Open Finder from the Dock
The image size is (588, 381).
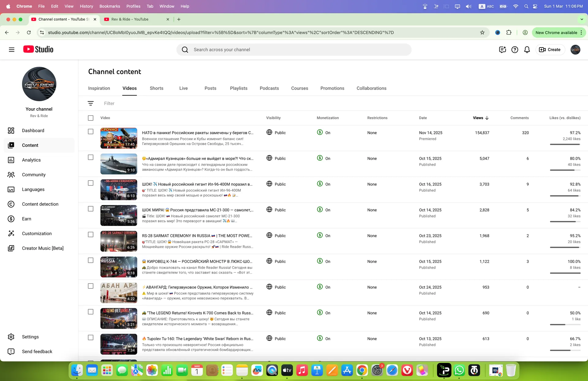point(77,370)
